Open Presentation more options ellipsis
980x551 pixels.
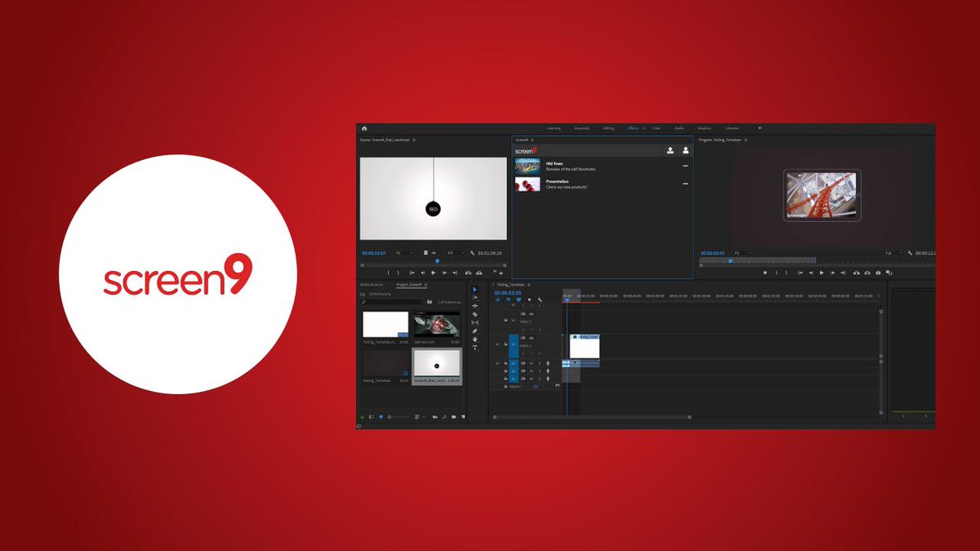tap(685, 184)
